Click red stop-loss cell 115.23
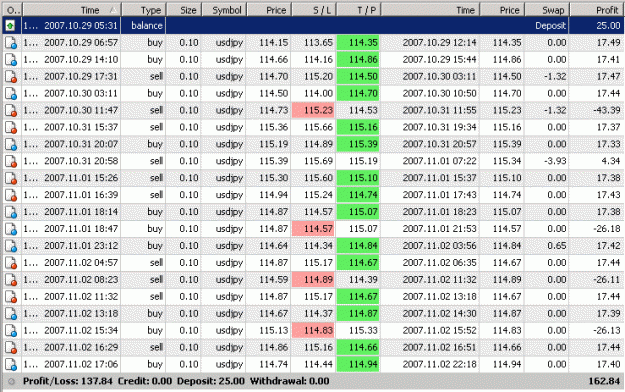This screenshot has height=392, width=625. [x=313, y=110]
